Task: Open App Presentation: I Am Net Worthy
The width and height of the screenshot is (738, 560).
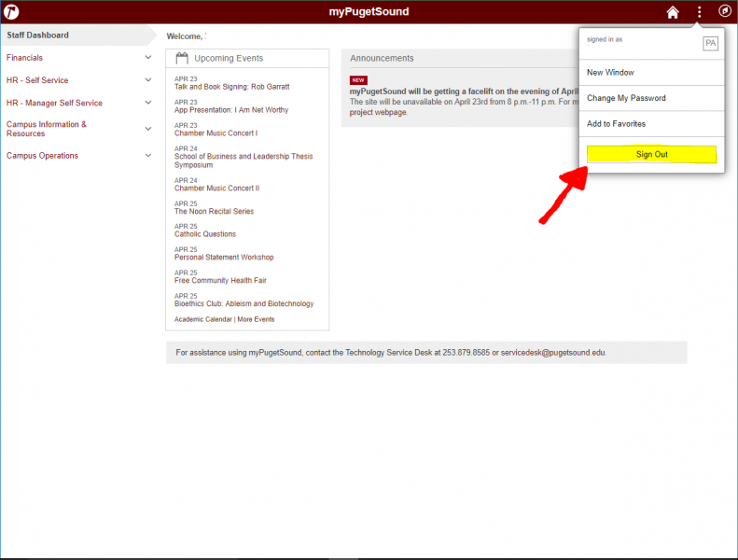Action: pyautogui.click(x=231, y=110)
